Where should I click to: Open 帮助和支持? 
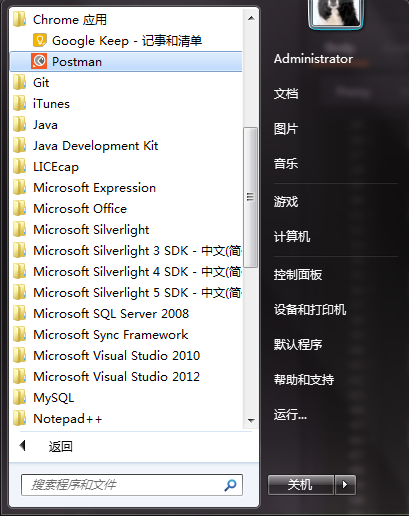[x=304, y=380]
